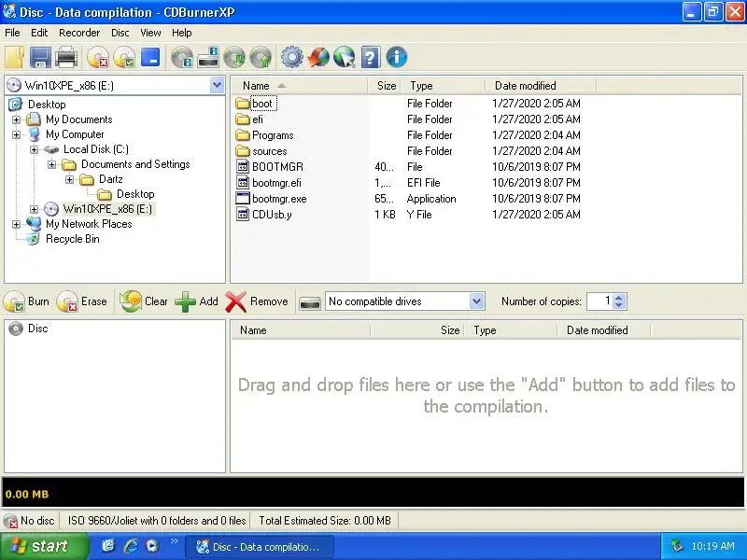747x560 pixels.
Task: Open settings via the gear icon
Action: tap(291, 58)
